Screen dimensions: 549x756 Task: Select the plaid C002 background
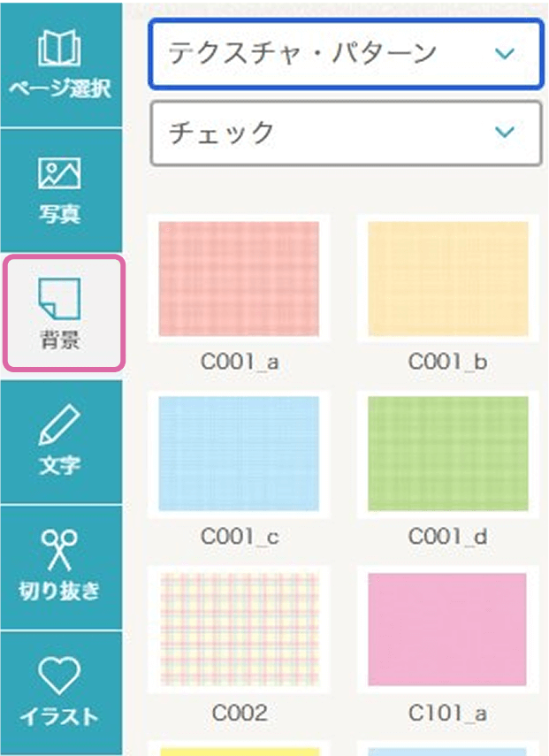239,630
